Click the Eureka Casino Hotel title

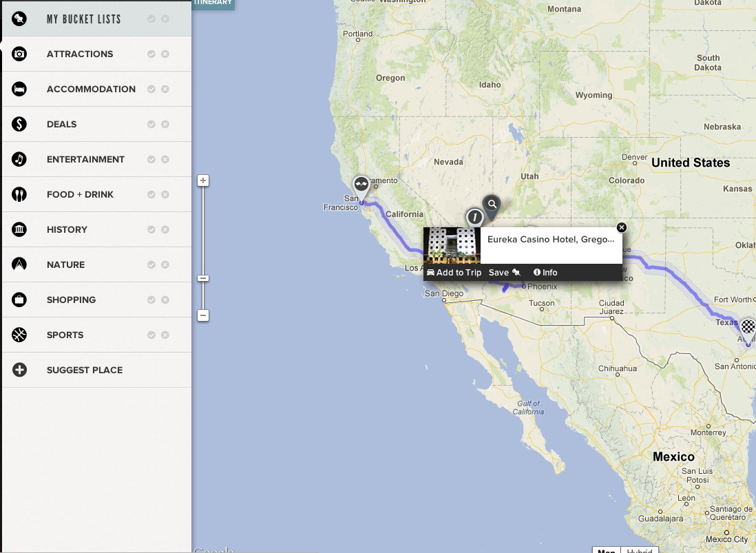551,239
